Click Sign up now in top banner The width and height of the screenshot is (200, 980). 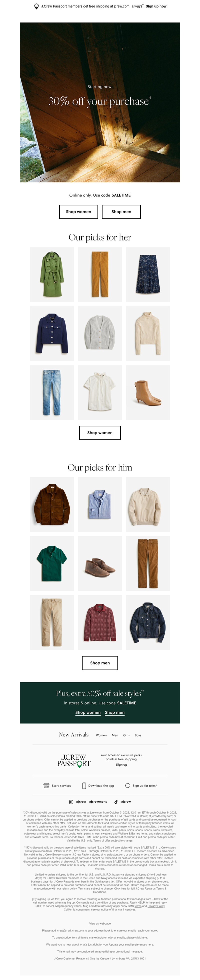[156, 6]
